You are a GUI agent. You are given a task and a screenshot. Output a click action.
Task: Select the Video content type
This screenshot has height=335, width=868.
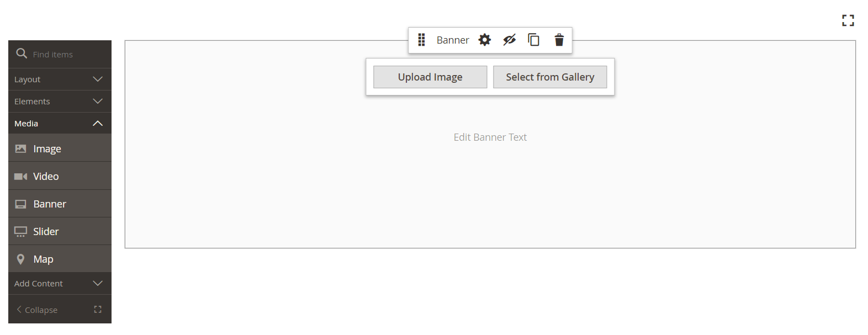[x=46, y=176]
